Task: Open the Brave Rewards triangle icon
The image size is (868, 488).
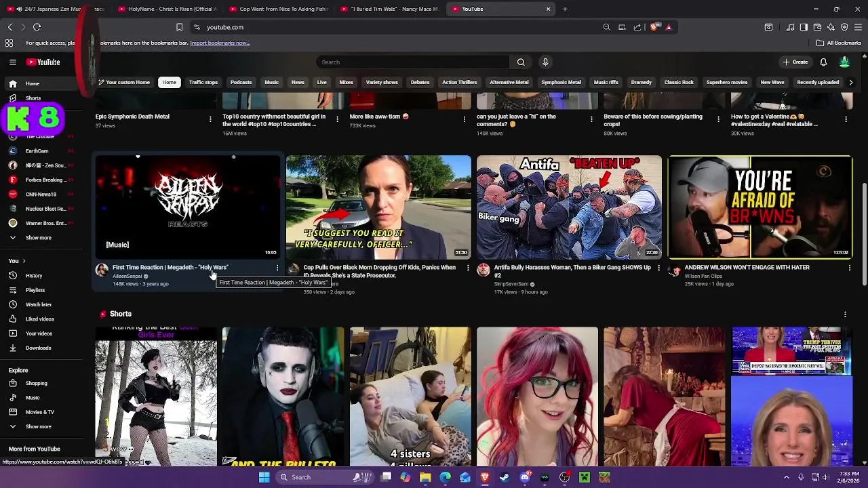Action: click(x=669, y=27)
